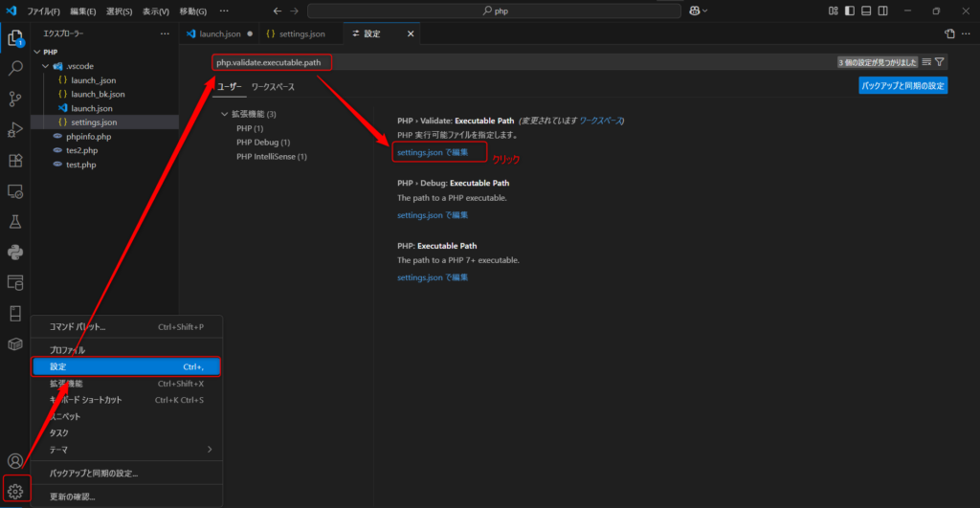Viewport: 980px width, 508px height.
Task: Click バックアップと同期の設定 blue button
Action: (902, 85)
